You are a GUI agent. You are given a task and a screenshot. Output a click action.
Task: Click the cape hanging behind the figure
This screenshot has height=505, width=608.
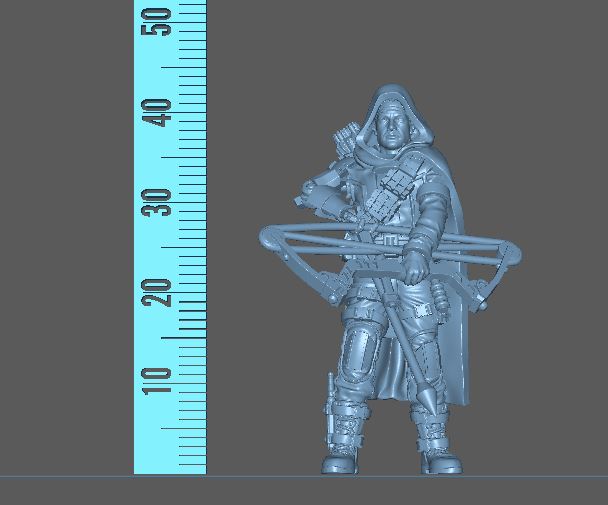click(x=455, y=340)
